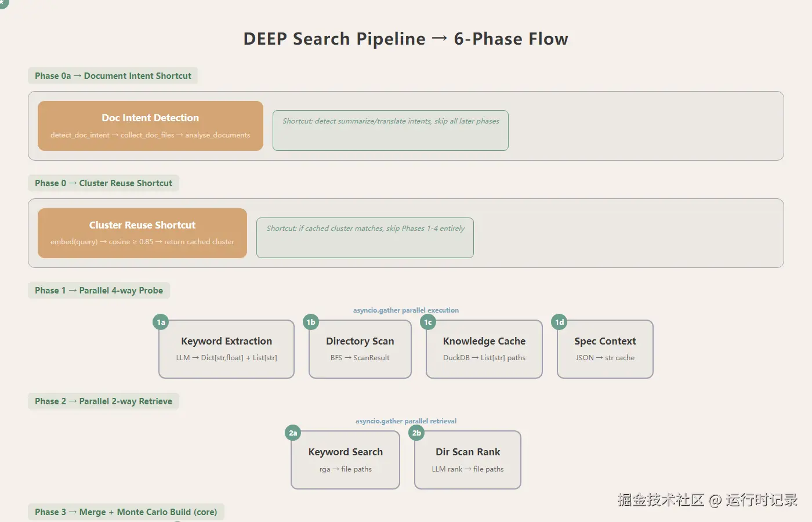Click the DEEP Search Pipeline title
The image size is (812, 522).
406,39
